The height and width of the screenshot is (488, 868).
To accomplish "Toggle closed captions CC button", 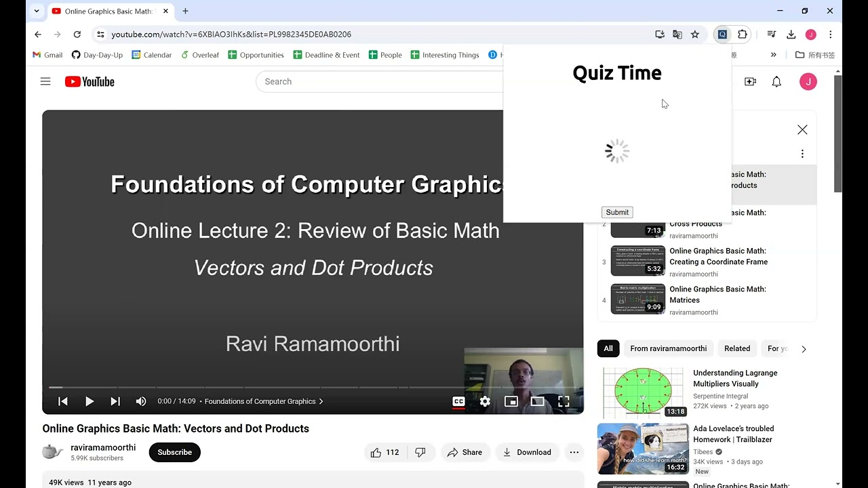I will [458, 401].
